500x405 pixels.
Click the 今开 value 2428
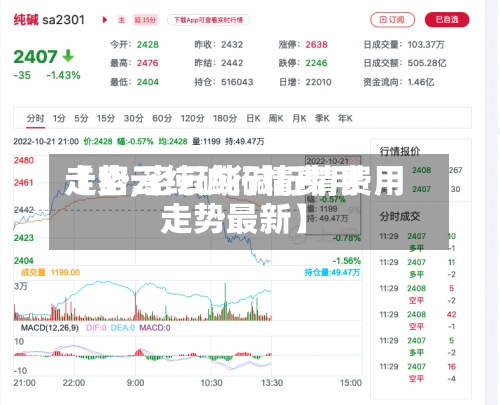(x=148, y=45)
